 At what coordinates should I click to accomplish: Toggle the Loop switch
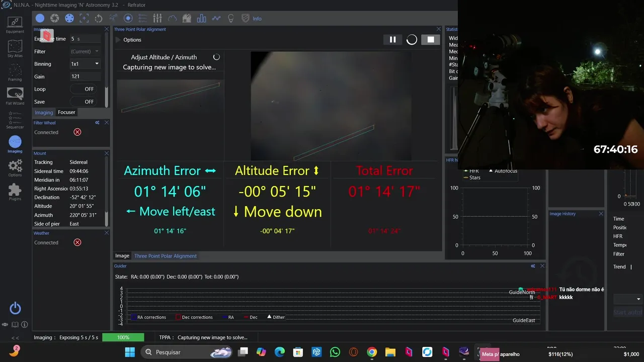[x=84, y=89]
